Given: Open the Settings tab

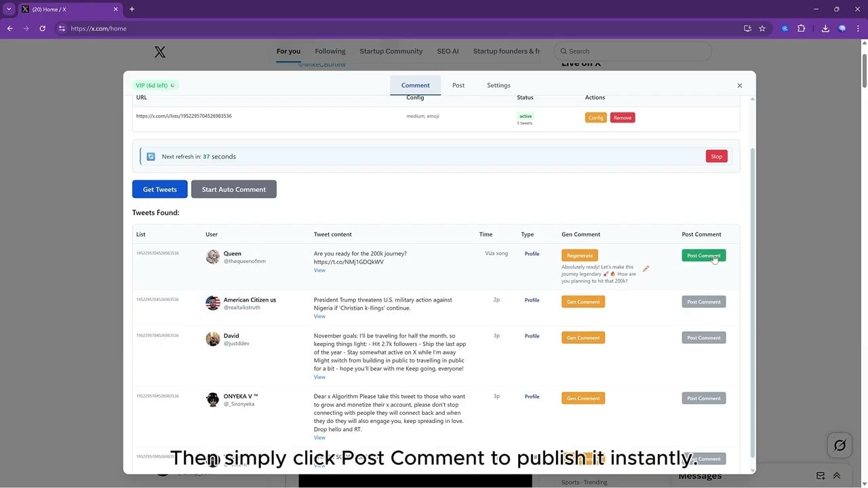Looking at the screenshot, I should pos(498,85).
